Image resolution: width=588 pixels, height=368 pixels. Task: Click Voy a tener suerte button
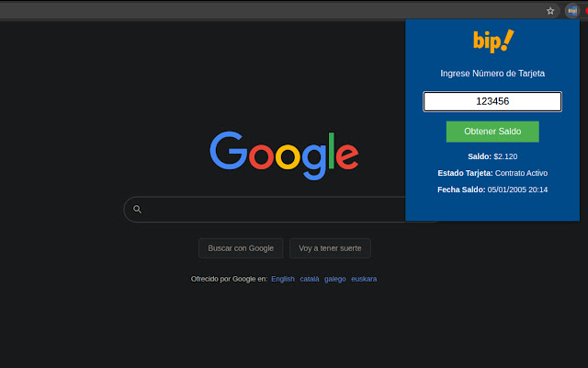(x=330, y=248)
